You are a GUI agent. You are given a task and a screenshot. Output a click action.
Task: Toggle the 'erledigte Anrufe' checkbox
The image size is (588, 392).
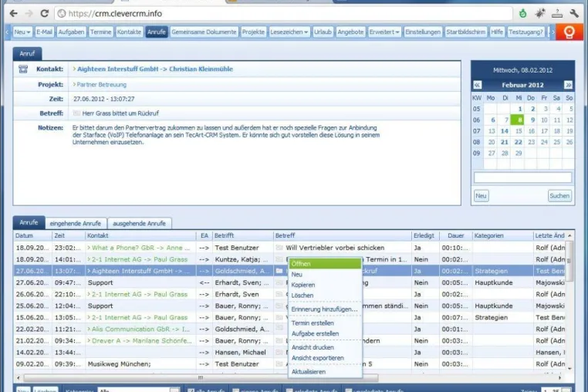point(289,390)
